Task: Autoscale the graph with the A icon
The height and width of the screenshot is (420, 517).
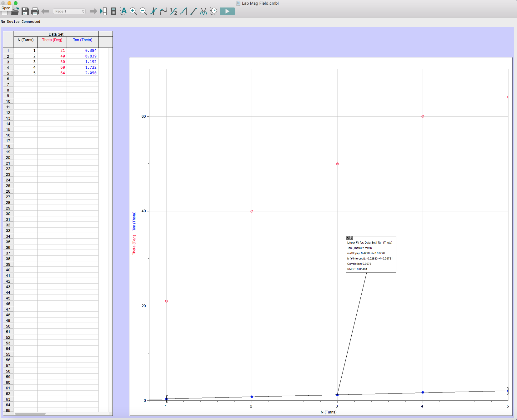Action: pos(123,12)
